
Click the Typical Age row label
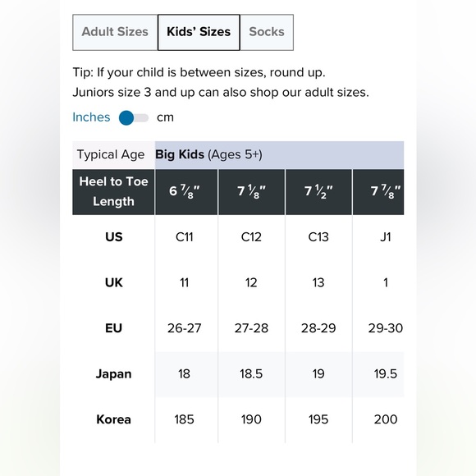pos(111,155)
